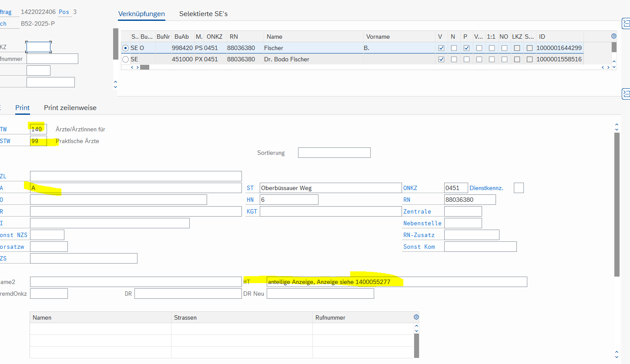Click the RN-Zusatz field label
630x364 pixels.
[x=419, y=235]
